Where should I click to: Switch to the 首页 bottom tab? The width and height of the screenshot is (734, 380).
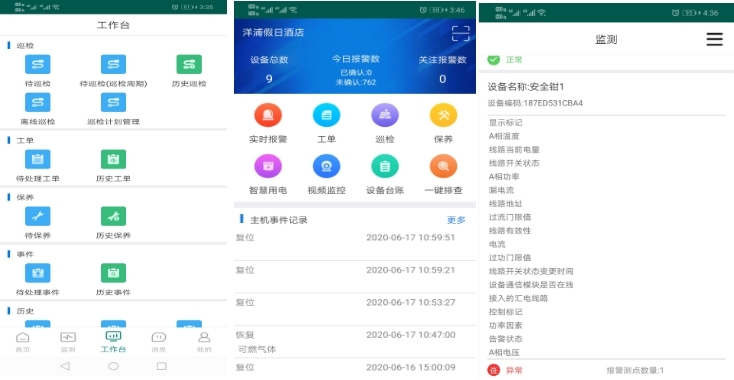point(22,342)
